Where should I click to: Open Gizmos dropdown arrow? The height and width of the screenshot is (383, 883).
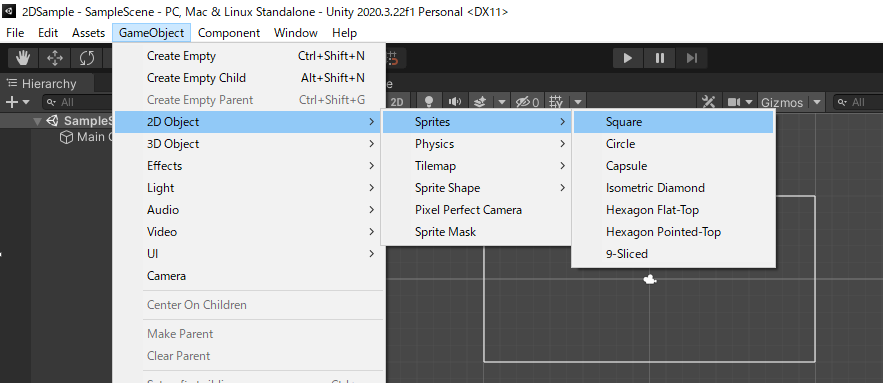click(x=817, y=103)
